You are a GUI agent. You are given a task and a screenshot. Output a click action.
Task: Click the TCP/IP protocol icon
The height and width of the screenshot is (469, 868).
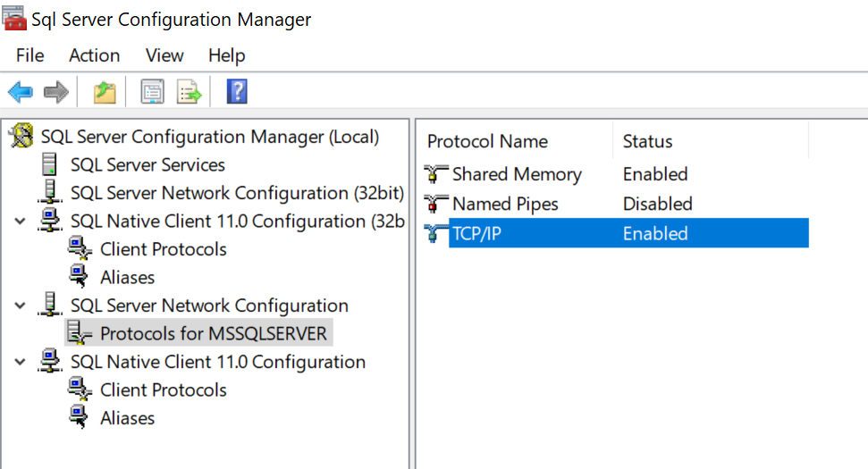point(436,234)
